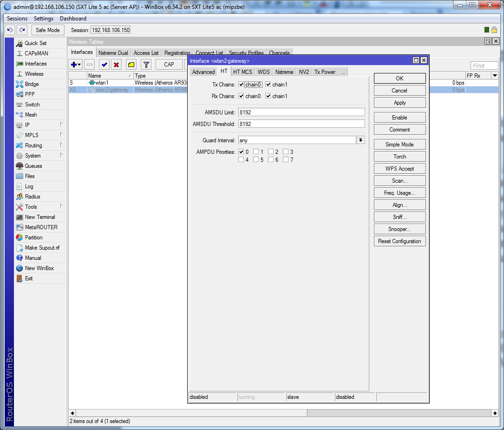Click the Freq. Usage button
The image size is (504, 430).
[399, 193]
